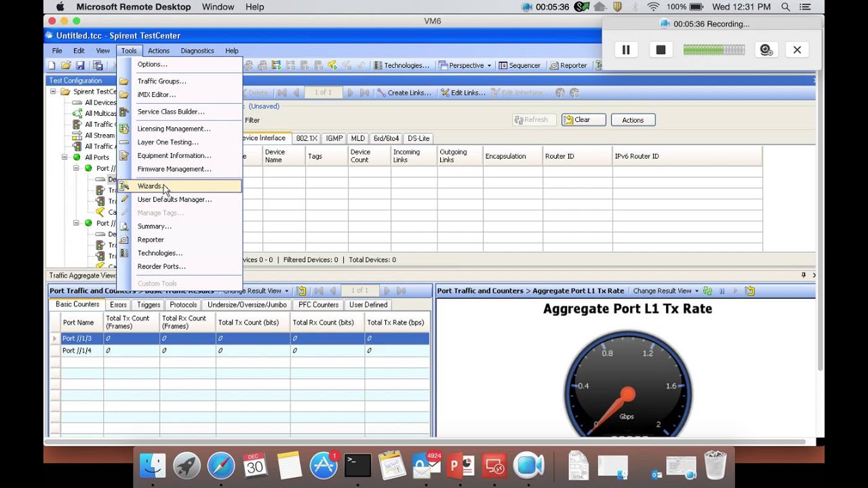Select the All Ports tree item
The width and height of the screenshot is (868, 488).
(x=96, y=157)
